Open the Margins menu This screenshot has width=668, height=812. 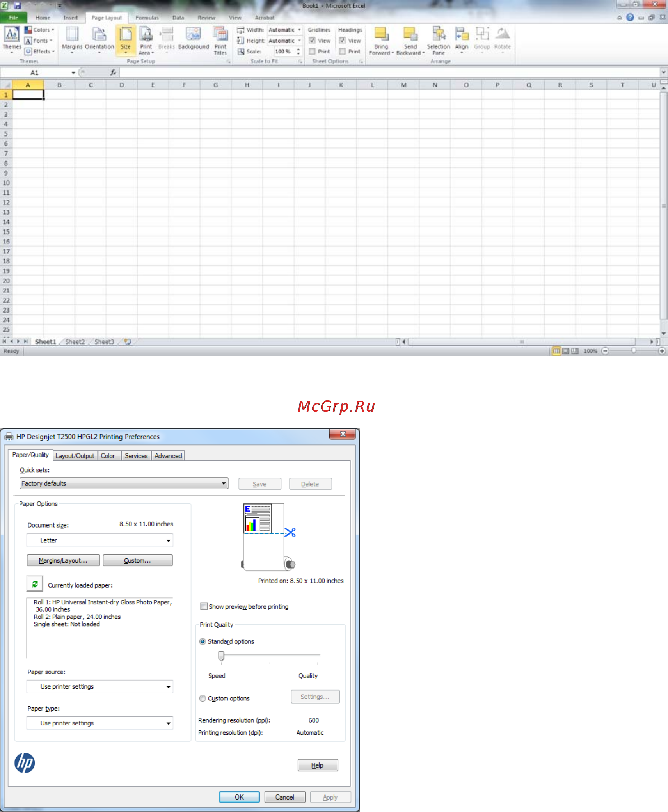pos(72,40)
